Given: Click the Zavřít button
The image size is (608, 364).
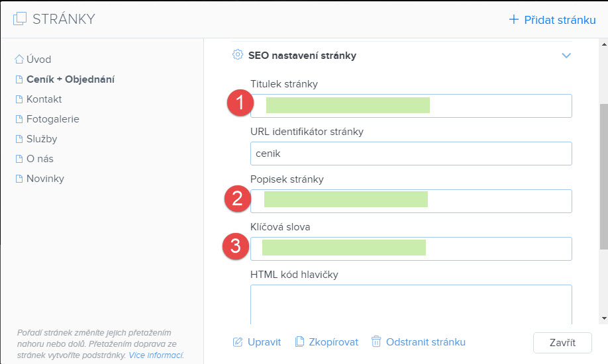Looking at the screenshot, I should 562,342.
